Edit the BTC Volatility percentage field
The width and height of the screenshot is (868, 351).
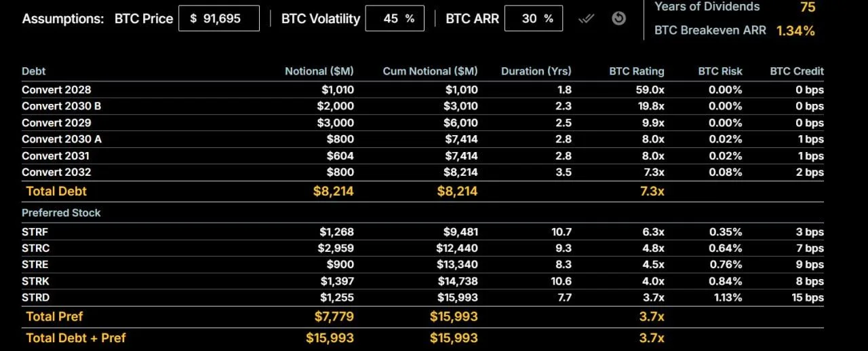tap(394, 19)
